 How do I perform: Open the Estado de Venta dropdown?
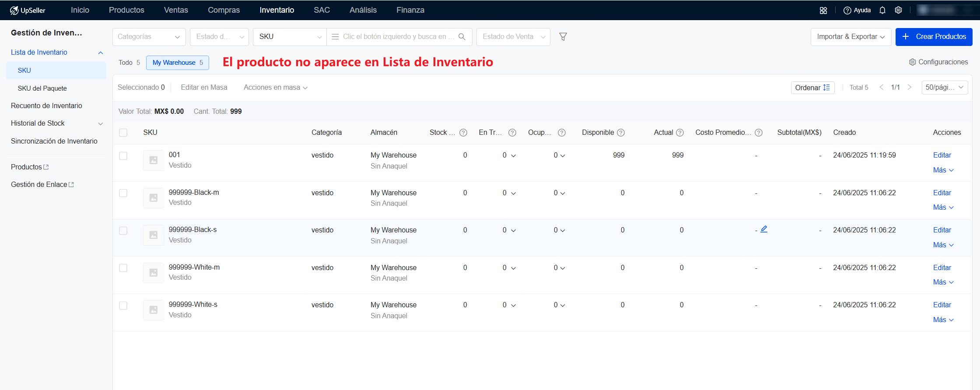tap(513, 37)
